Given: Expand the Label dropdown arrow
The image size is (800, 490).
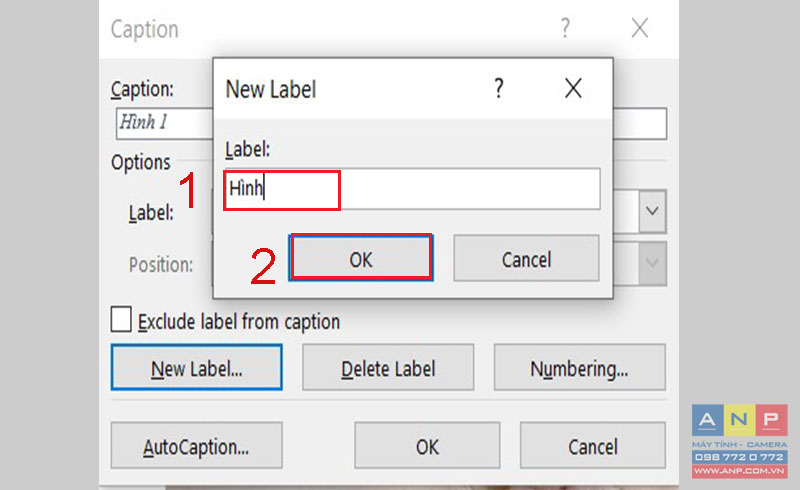Looking at the screenshot, I should click(x=652, y=211).
